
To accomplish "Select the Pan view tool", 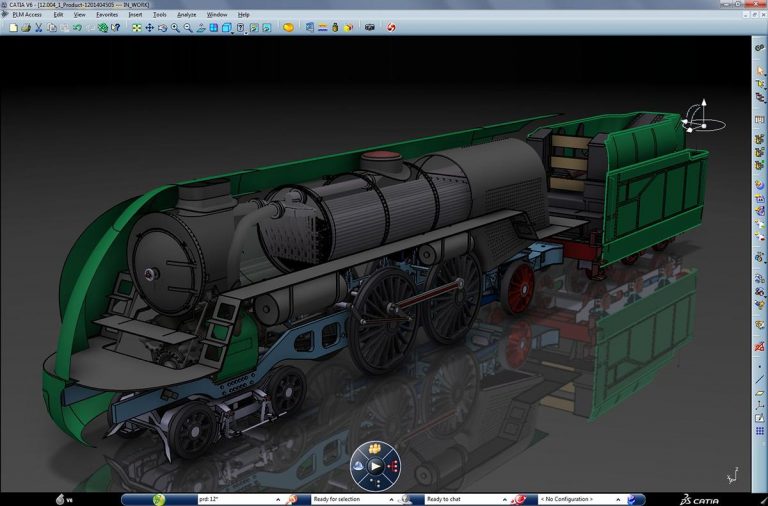I will (149, 28).
